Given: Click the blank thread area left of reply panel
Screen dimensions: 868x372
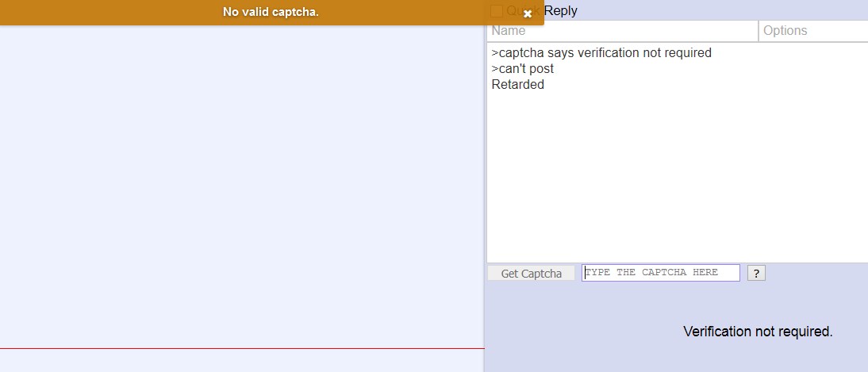Looking at the screenshot, I should (242, 182).
